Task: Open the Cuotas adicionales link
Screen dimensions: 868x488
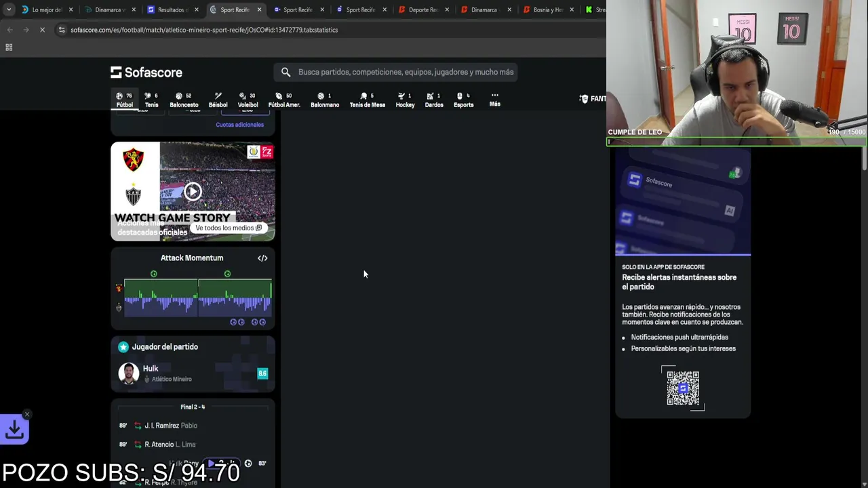Action: (239, 125)
